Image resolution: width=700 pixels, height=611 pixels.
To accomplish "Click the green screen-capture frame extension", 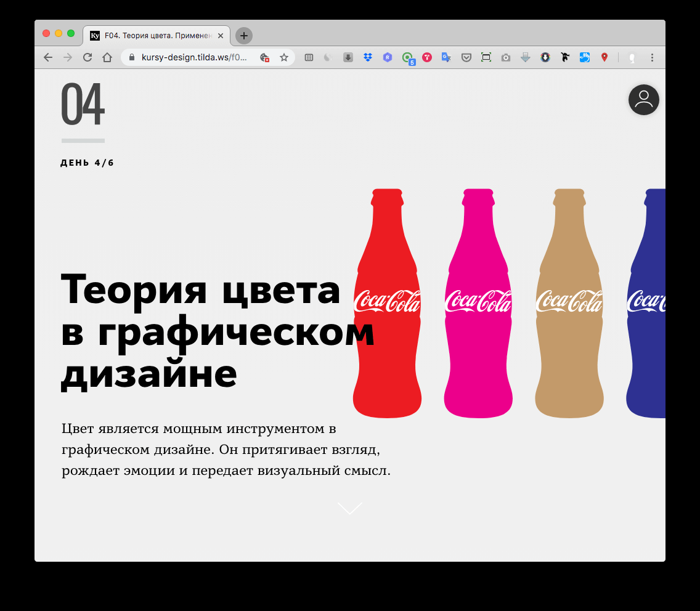I will pyautogui.click(x=486, y=57).
